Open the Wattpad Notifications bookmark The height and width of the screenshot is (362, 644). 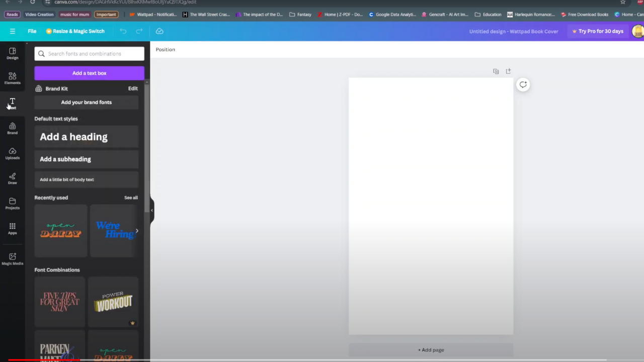[x=153, y=15]
